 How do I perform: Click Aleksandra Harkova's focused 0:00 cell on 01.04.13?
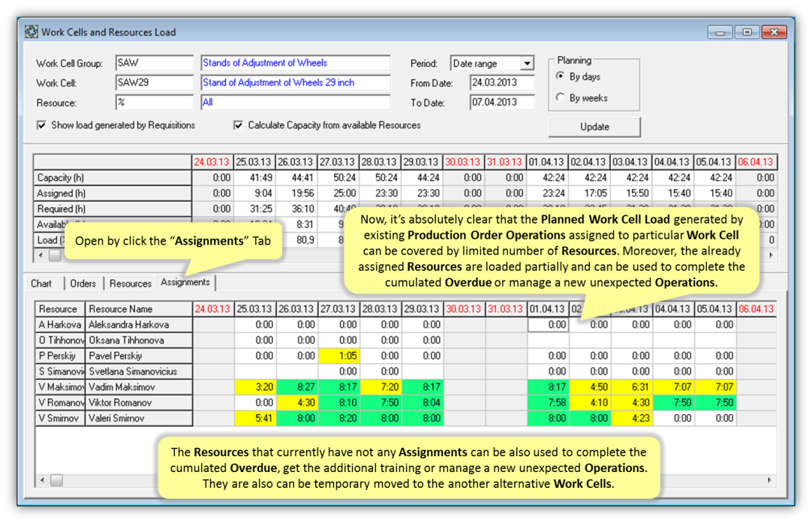(548, 325)
